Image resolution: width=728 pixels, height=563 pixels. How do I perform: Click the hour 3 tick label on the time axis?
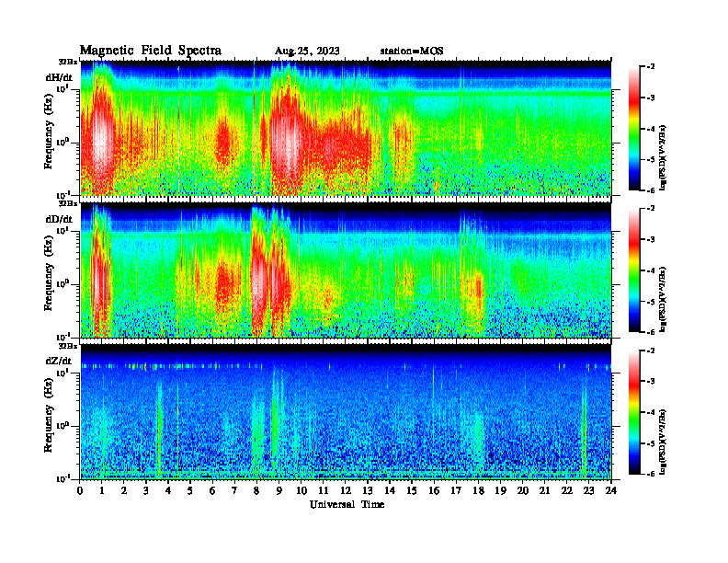146,490
